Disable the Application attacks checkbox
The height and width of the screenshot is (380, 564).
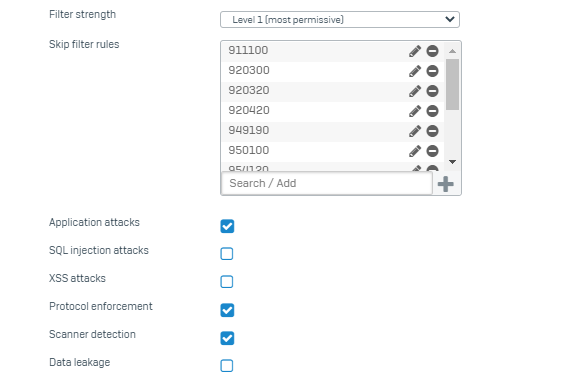click(227, 226)
